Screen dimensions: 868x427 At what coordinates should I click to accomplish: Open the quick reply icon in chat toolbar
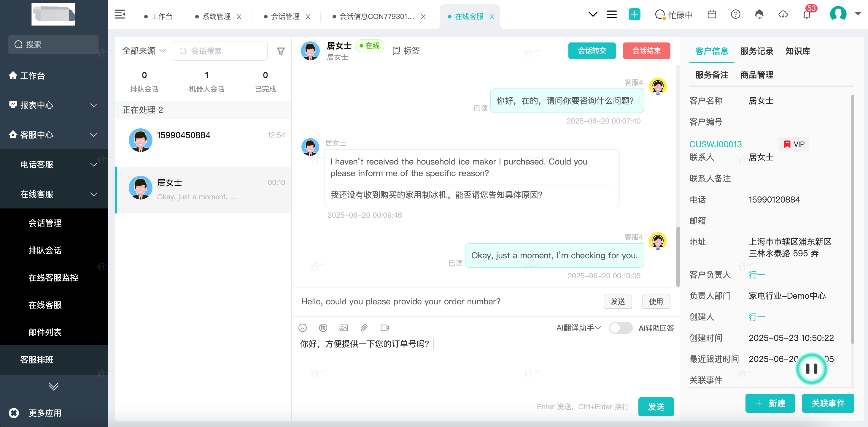(323, 328)
